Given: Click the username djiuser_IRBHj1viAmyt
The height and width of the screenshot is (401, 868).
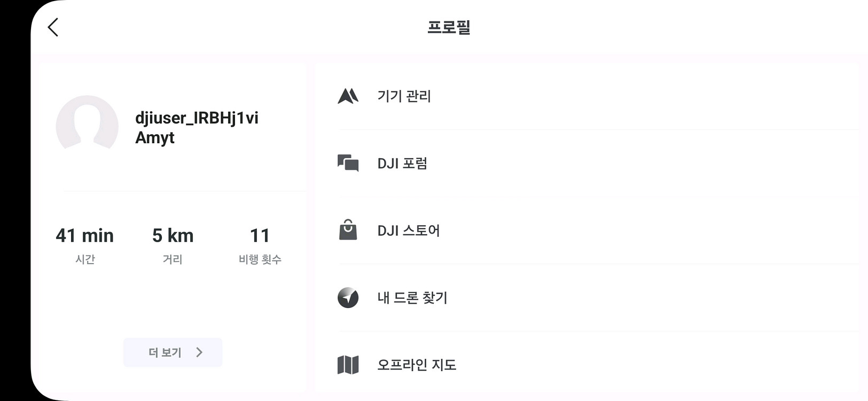Looking at the screenshot, I should pos(197,127).
